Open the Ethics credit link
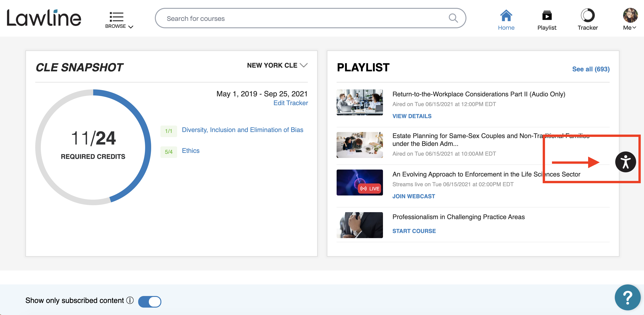The height and width of the screenshot is (315, 644). (191, 151)
